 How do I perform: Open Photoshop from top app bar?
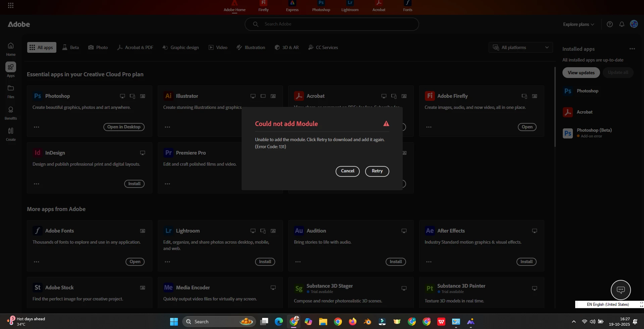tap(321, 6)
